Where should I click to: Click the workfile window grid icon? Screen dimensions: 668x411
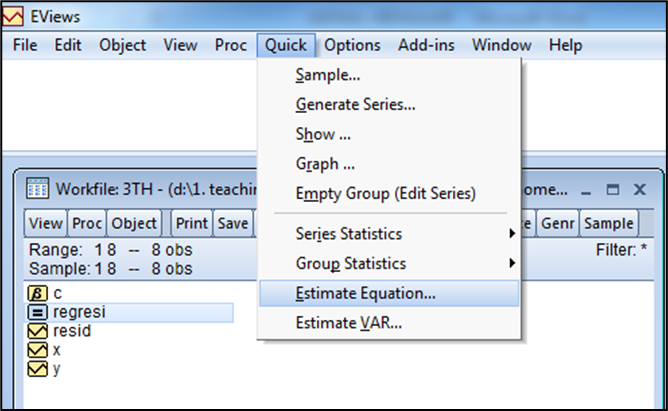(x=37, y=189)
